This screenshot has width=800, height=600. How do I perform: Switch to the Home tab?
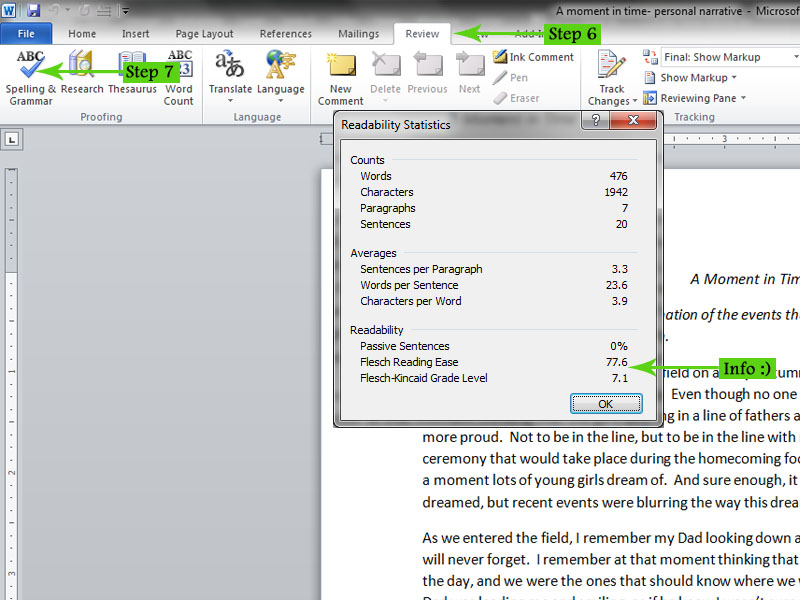pos(82,34)
